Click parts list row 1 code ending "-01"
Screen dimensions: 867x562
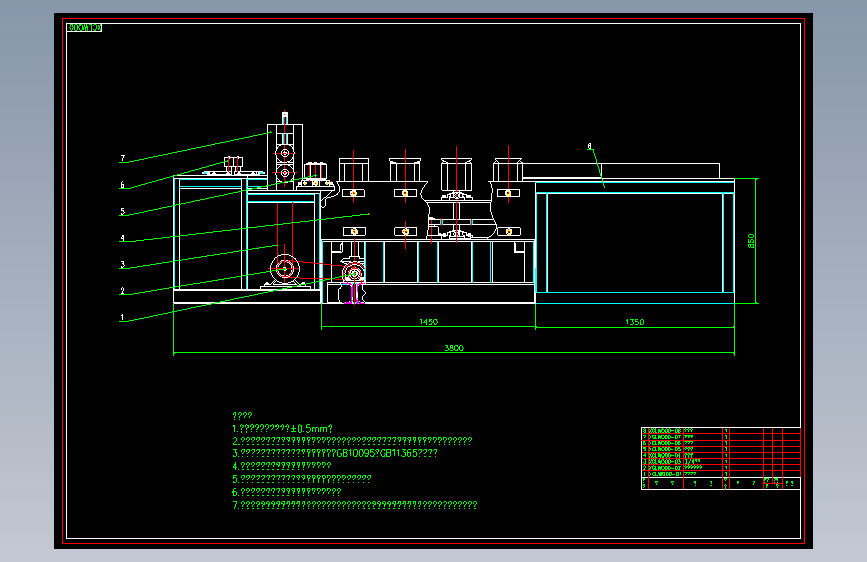(x=665, y=474)
